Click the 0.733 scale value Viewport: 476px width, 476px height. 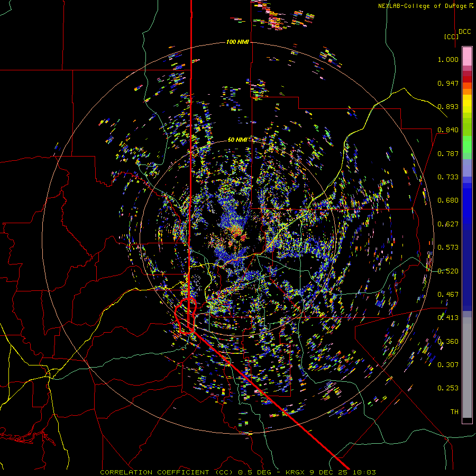pyautogui.click(x=448, y=177)
